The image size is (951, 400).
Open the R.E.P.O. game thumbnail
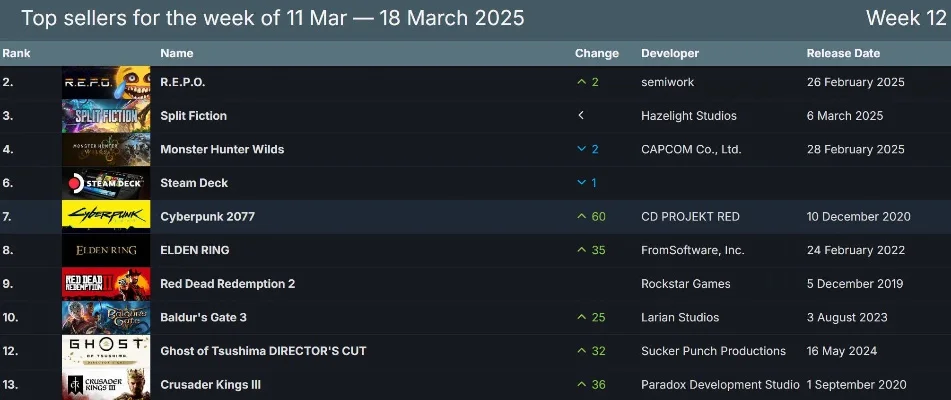[x=106, y=82]
